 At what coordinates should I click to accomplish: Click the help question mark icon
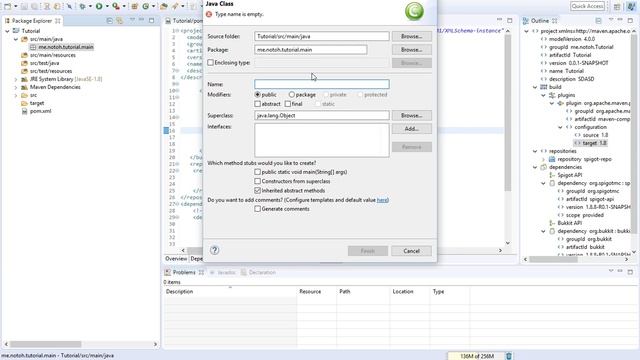(x=215, y=250)
